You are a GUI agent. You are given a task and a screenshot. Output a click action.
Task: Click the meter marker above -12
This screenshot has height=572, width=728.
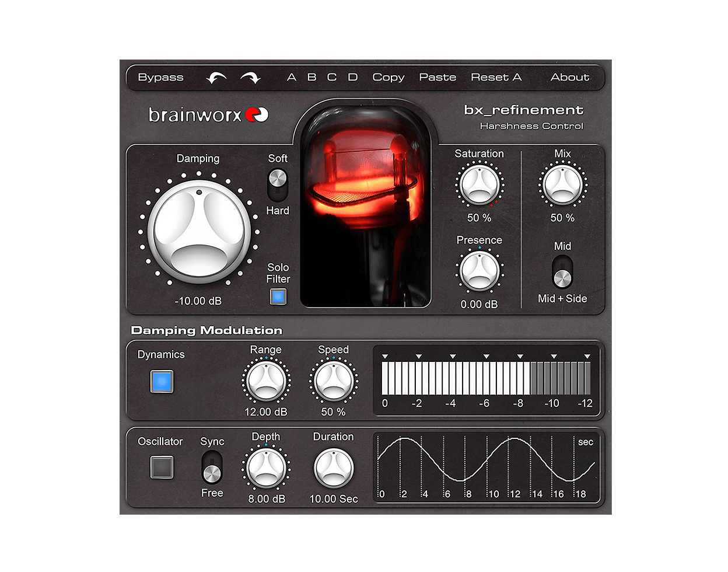pos(587,356)
